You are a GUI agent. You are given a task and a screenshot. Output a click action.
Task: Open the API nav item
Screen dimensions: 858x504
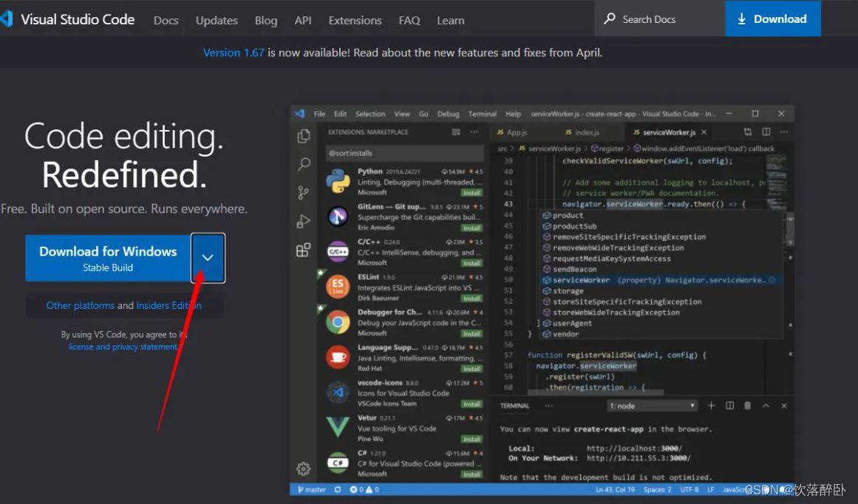(x=303, y=20)
